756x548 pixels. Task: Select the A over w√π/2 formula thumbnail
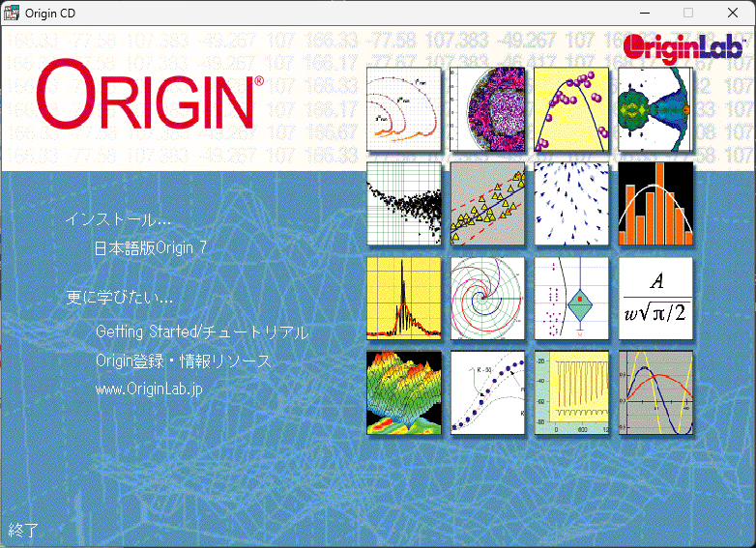point(655,299)
